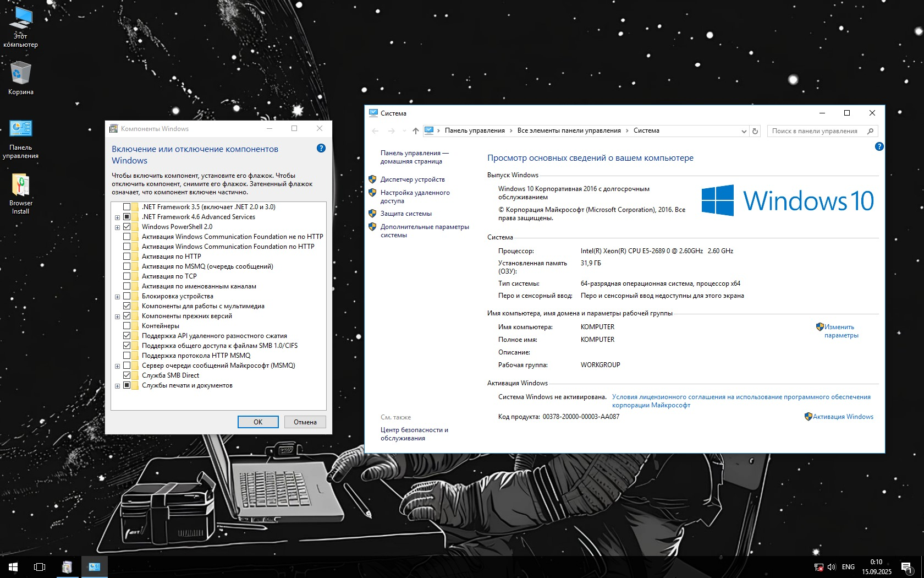Click the Отмена button
924x578 pixels.
click(305, 422)
